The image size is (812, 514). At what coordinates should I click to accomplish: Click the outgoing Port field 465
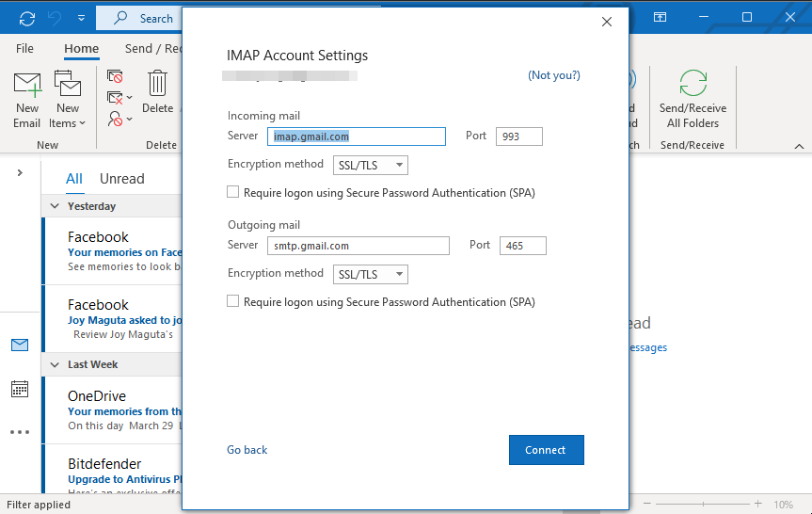[522, 246]
